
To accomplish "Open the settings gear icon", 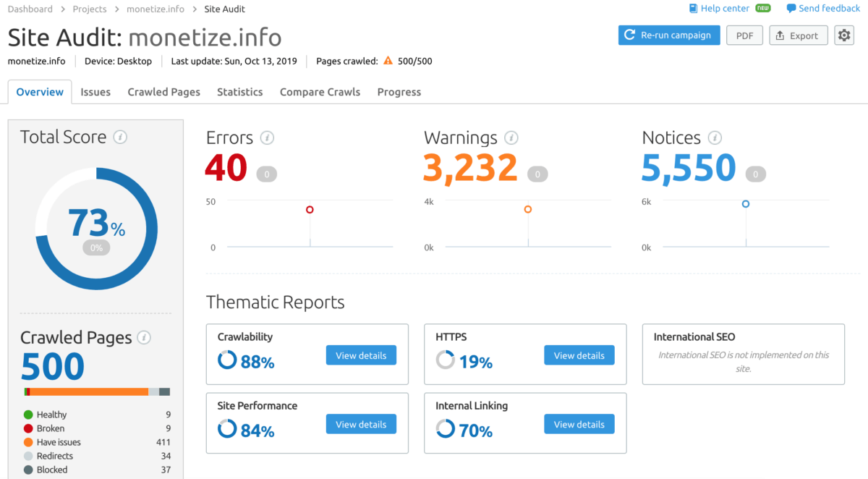I will coord(844,35).
